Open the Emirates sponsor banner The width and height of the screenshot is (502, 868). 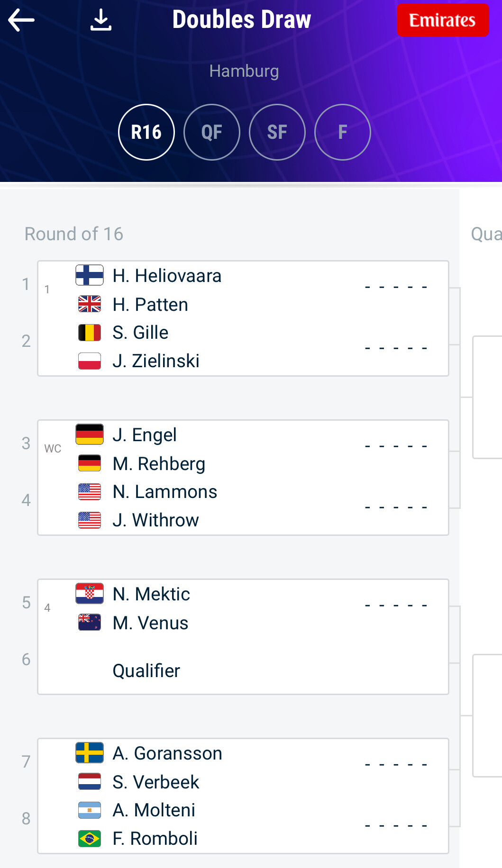coord(442,20)
